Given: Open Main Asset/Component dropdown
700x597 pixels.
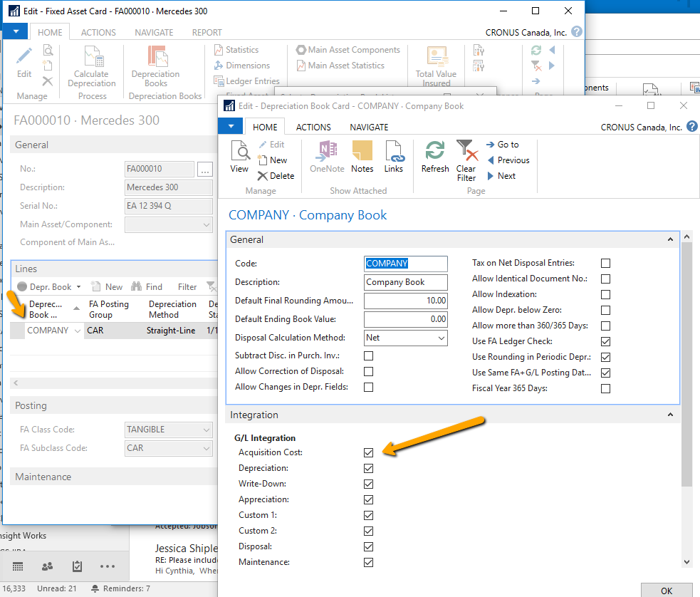Looking at the screenshot, I should click(x=207, y=224).
